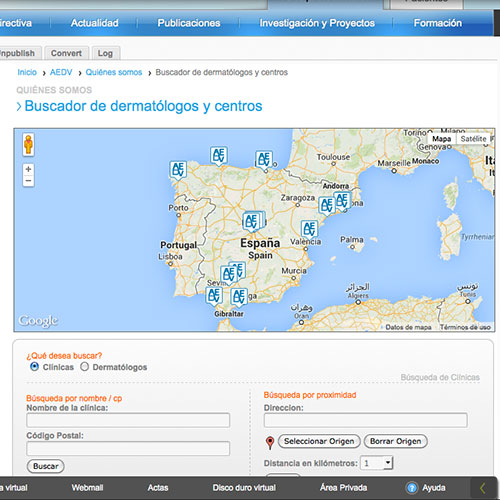The height and width of the screenshot is (500, 500).
Task: Click AEDV marker nearest Zaragoza label
Action: pyautogui.click(x=327, y=205)
